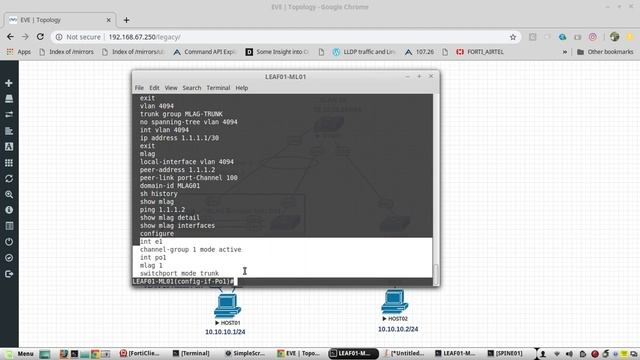Open the Other bookmarks folder
The height and width of the screenshot is (360, 640).
pos(605,52)
